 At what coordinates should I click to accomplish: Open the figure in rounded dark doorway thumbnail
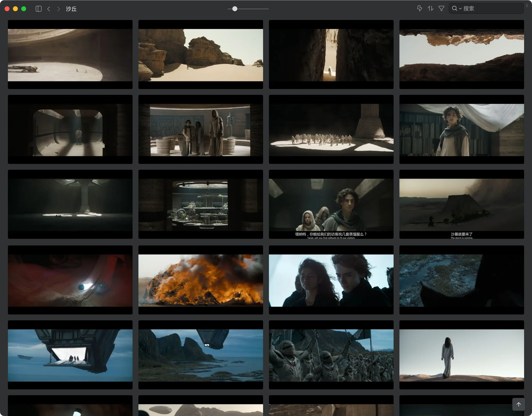(x=70, y=130)
